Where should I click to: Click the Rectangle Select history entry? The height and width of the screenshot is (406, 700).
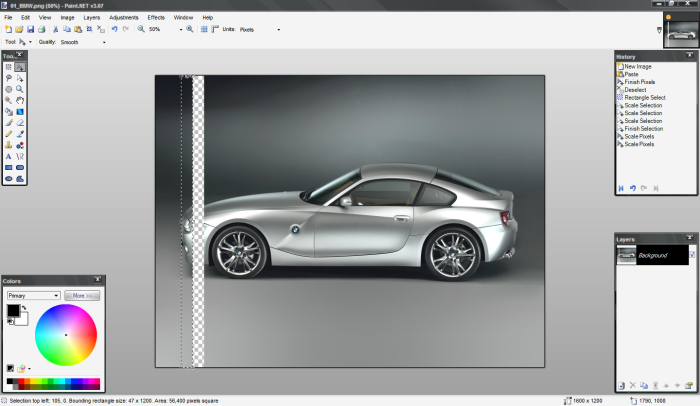coord(644,97)
